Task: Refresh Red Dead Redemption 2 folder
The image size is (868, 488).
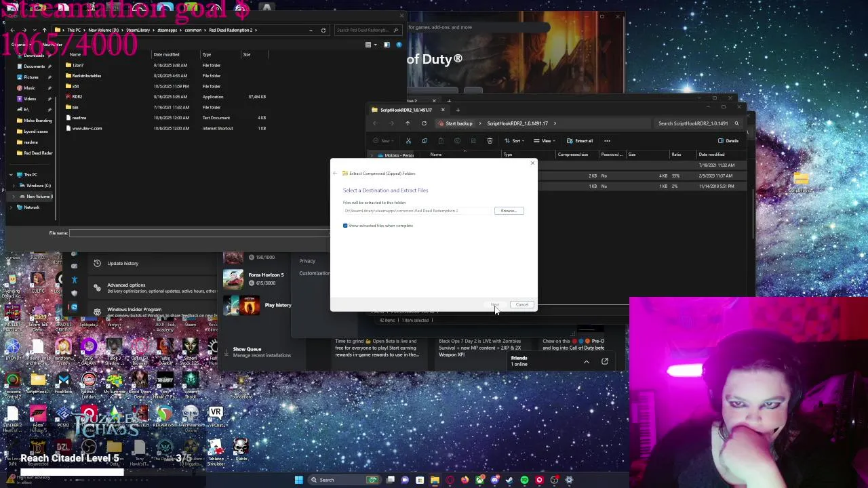Action: point(323,30)
